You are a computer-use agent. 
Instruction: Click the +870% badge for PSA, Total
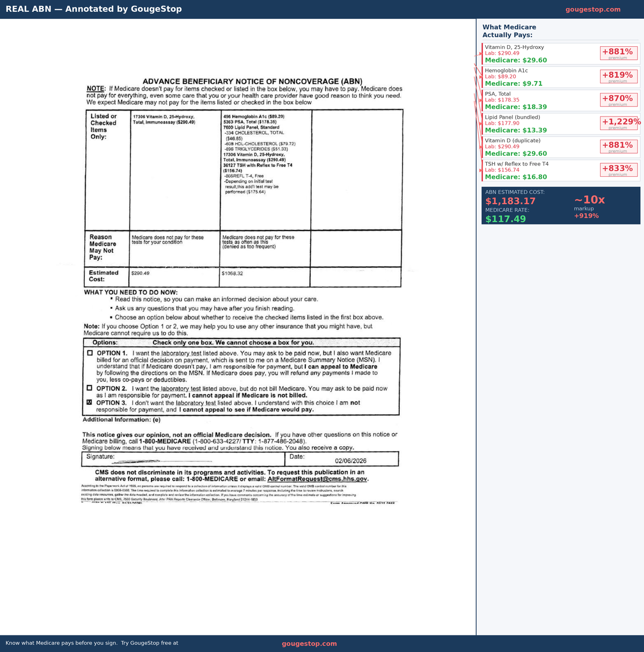click(618, 99)
